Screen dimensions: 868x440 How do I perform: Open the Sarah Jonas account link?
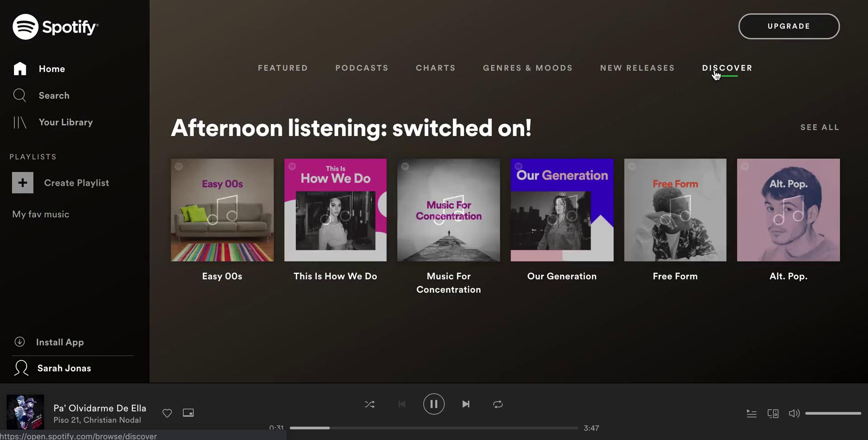(x=64, y=368)
